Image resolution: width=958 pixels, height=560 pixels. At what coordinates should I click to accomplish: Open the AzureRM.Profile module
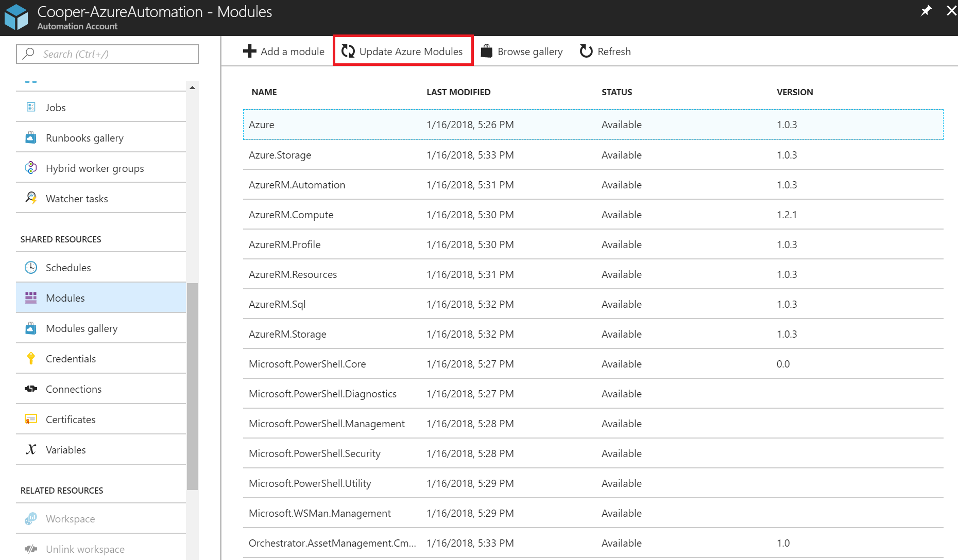coord(593,244)
